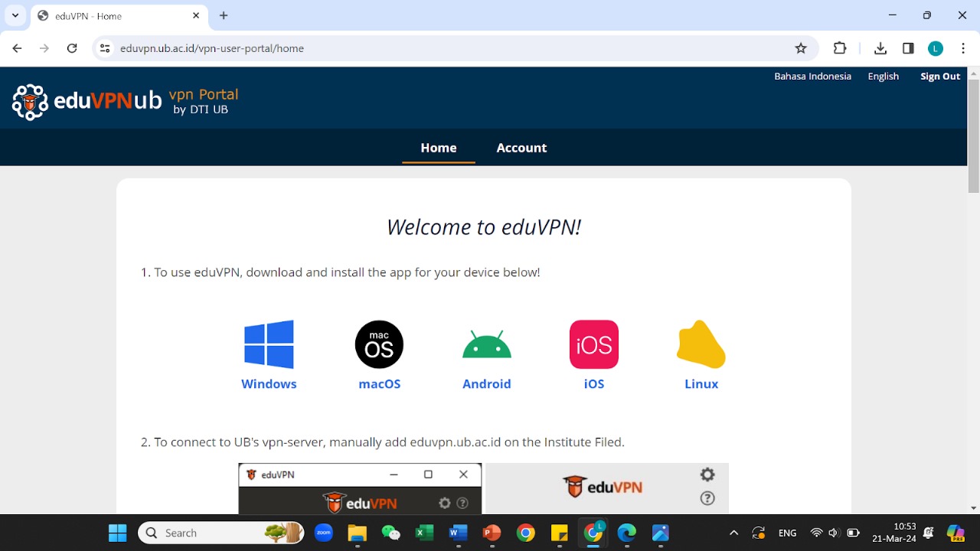The image size is (980, 551).
Task: Open the Chrome downloads icon
Action: click(880, 48)
